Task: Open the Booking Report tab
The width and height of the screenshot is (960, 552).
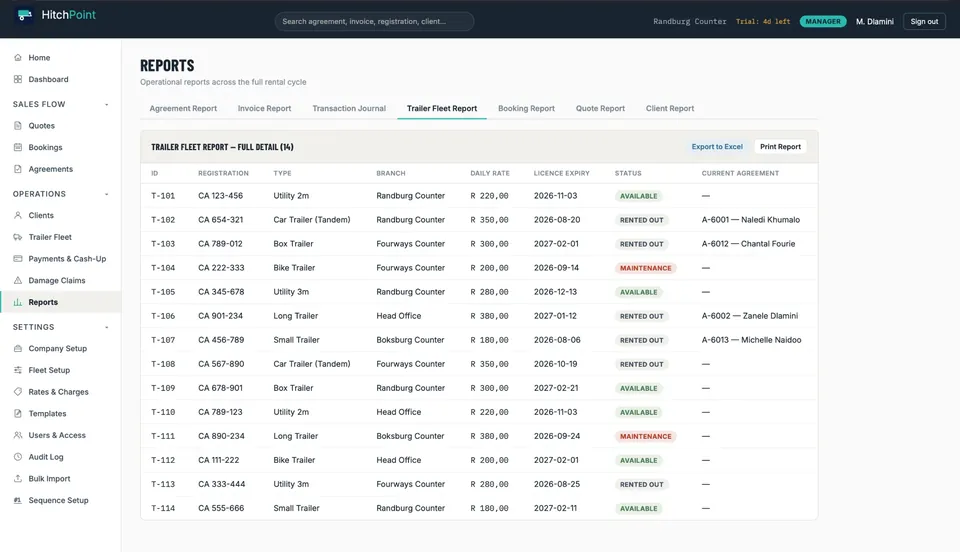Action: tap(526, 108)
